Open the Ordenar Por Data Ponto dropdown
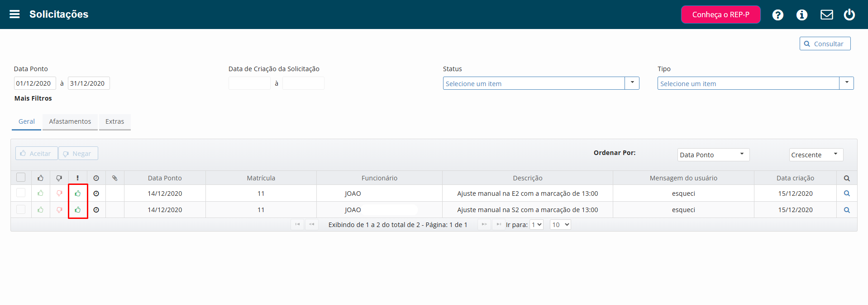 [713, 155]
